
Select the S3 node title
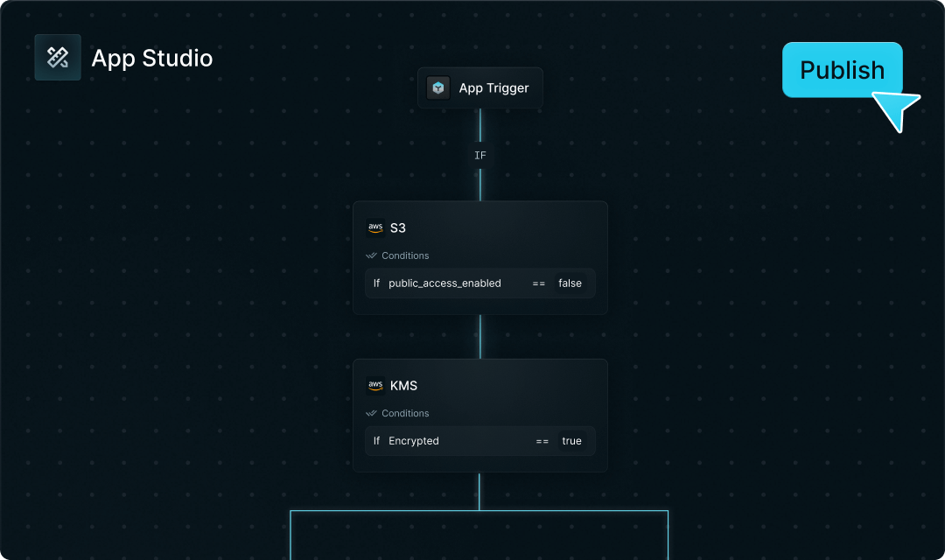coord(398,227)
